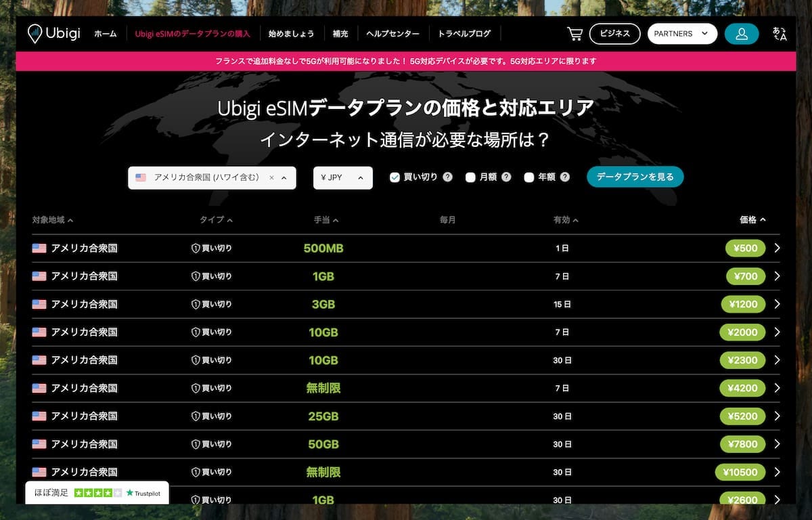Open the ¥7800 plan arrow
Screen dimensions: 812x520
click(777, 444)
